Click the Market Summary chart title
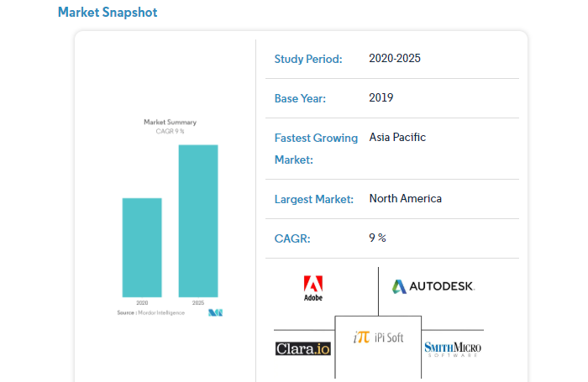Screen dimensions: 588x382 pos(170,123)
